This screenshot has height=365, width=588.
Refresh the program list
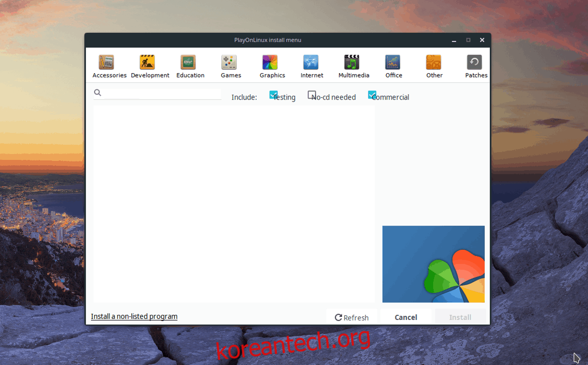tap(352, 317)
